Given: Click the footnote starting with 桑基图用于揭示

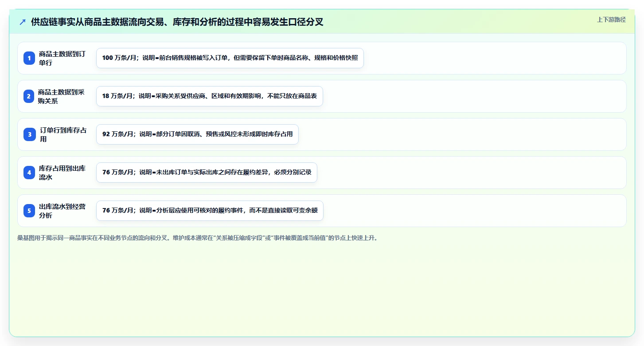Looking at the screenshot, I should [x=198, y=238].
